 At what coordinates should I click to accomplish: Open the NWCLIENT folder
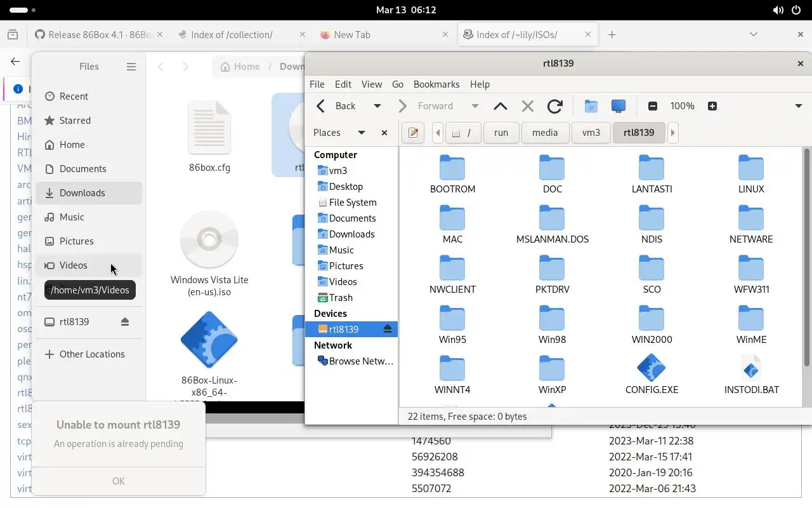(452, 274)
